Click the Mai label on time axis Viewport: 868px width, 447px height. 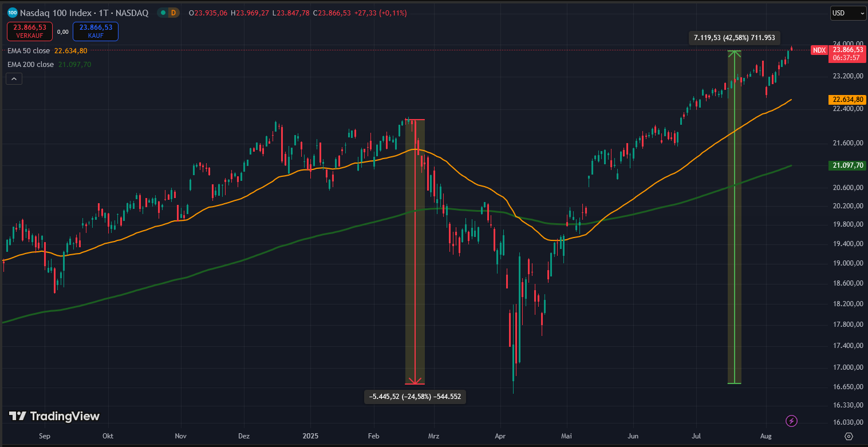567,436
